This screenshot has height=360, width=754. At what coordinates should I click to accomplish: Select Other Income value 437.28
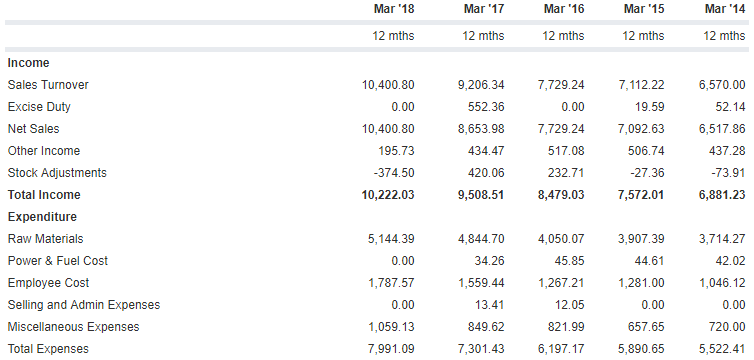[x=728, y=151]
